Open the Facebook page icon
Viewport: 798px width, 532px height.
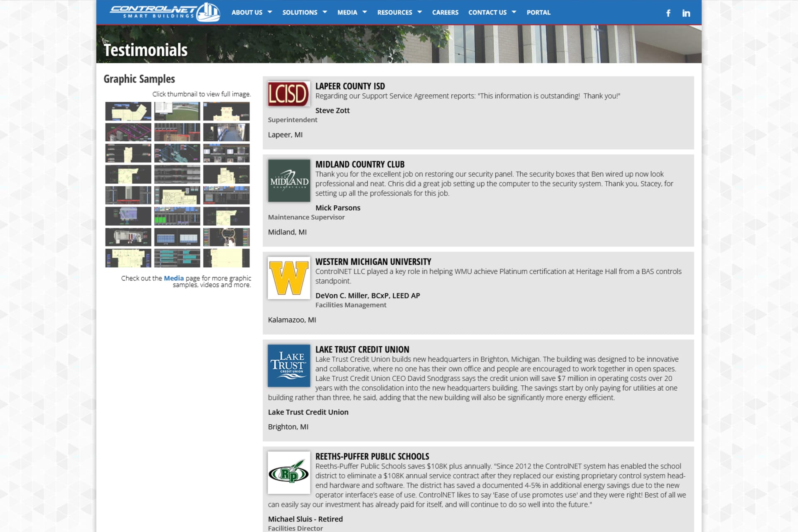click(668, 13)
